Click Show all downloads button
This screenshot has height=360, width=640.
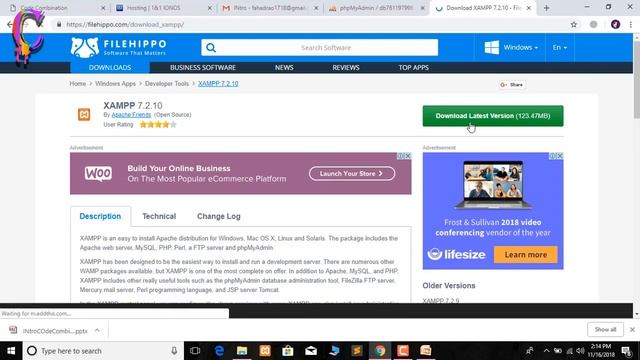coord(605,329)
